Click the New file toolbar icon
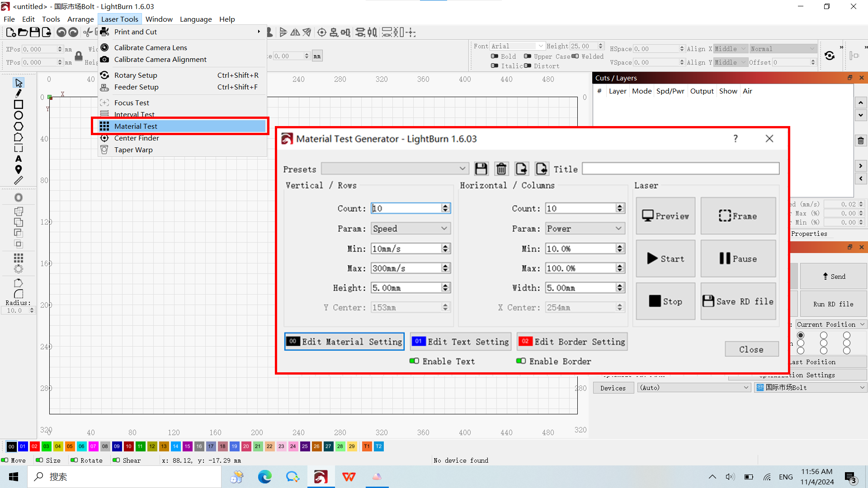Image resolution: width=868 pixels, height=488 pixels. tap(11, 32)
